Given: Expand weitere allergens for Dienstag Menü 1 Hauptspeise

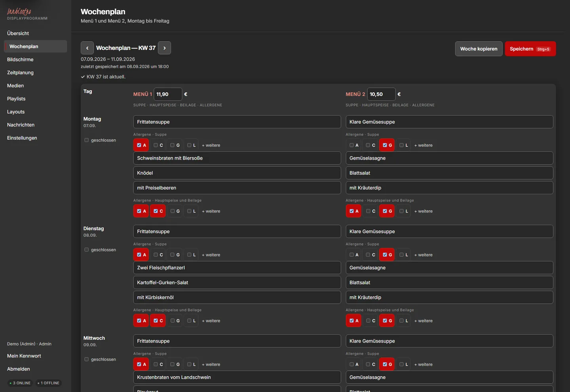Looking at the screenshot, I should pyautogui.click(x=211, y=321).
